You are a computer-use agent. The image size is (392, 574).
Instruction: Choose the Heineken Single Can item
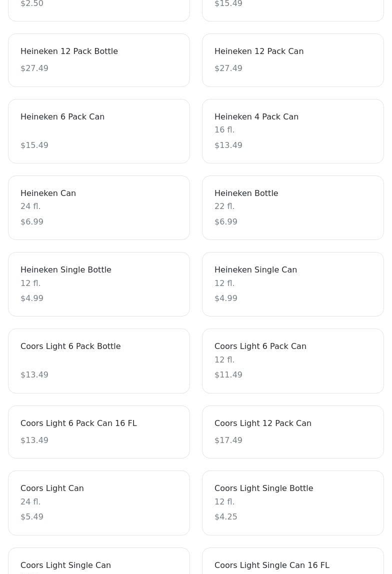(x=293, y=284)
